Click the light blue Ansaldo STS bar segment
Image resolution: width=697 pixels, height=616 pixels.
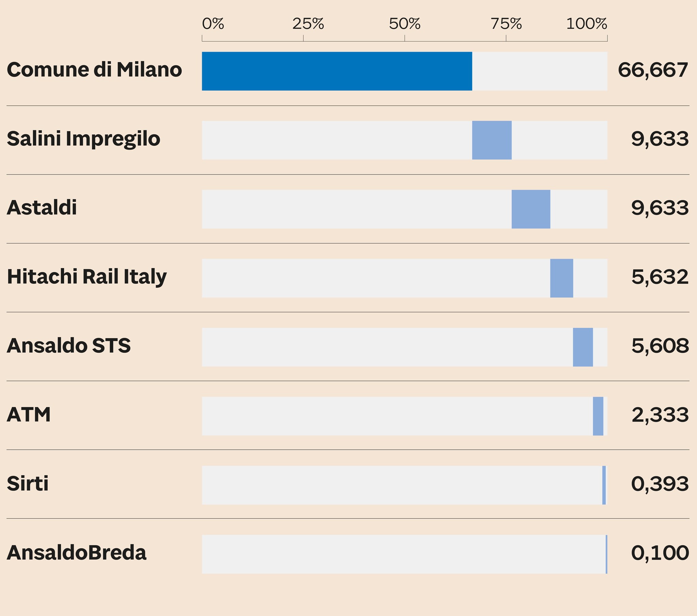[582, 347]
